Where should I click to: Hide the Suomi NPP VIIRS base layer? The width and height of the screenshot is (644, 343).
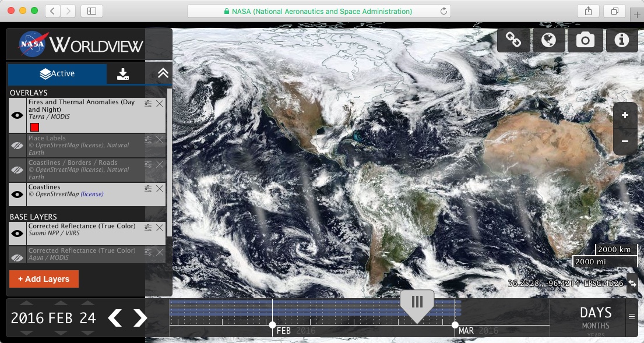point(17,233)
